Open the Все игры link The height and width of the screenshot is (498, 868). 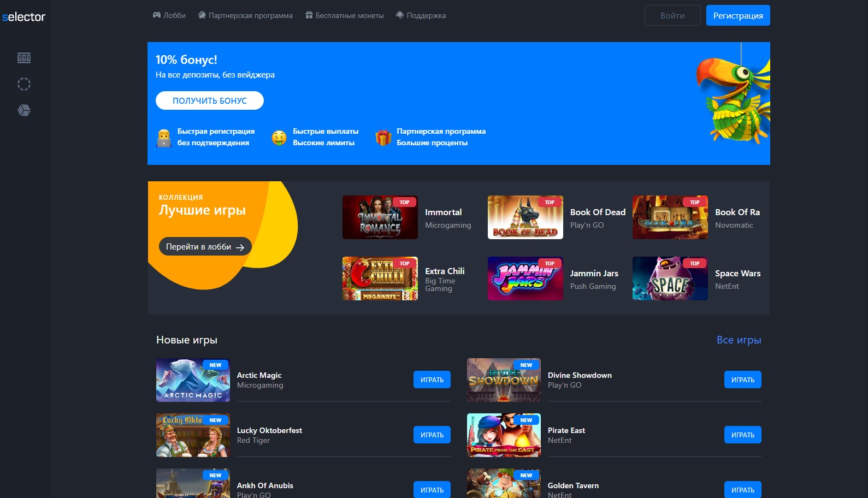click(x=739, y=340)
